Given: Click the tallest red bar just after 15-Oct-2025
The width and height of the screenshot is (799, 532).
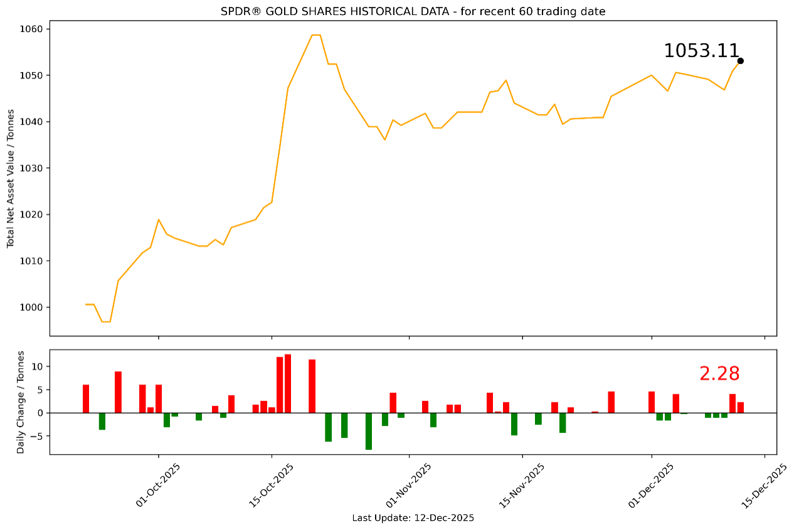Looking at the screenshot, I should [x=288, y=383].
